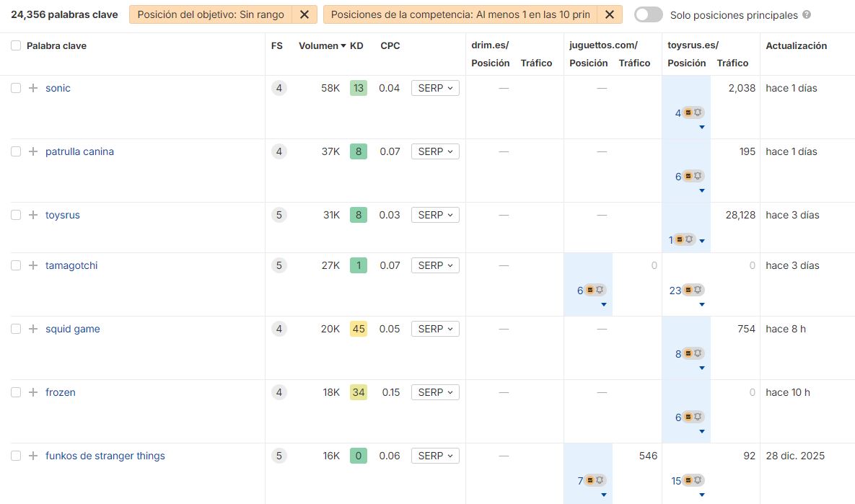Click the bell icon next to patrulla canina's position 6

(x=696, y=176)
